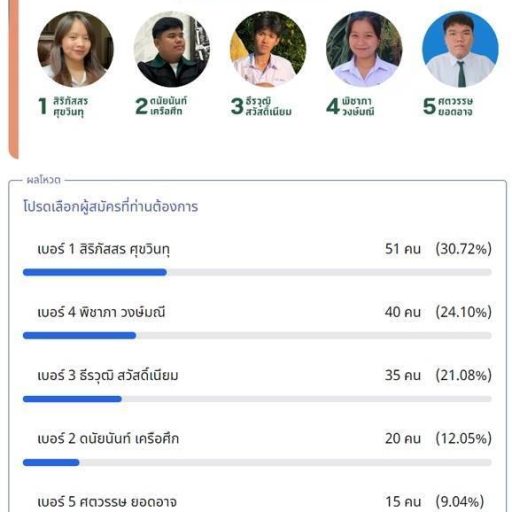Click candidate 5 portrait with blue background
Viewport: 512px width, 512px height.
(460, 49)
